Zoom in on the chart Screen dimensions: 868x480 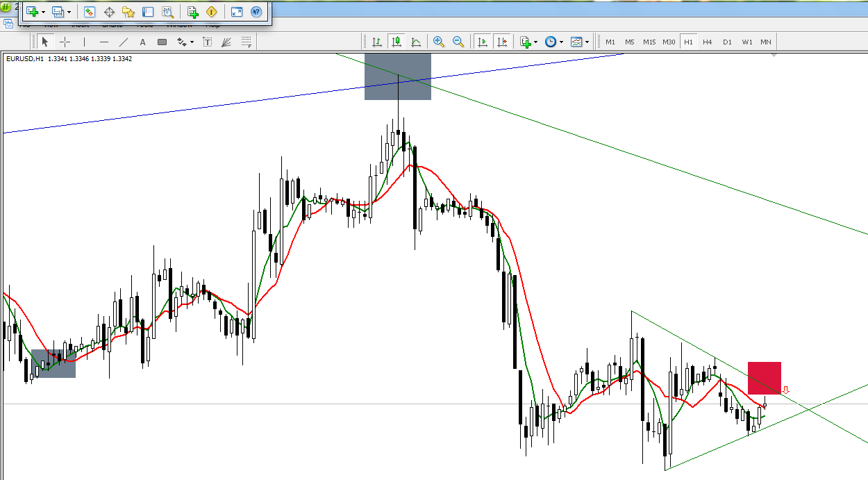(439, 42)
